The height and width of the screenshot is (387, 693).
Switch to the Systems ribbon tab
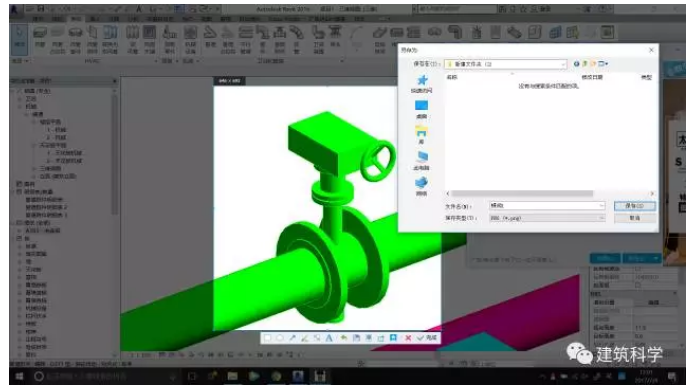(76, 19)
